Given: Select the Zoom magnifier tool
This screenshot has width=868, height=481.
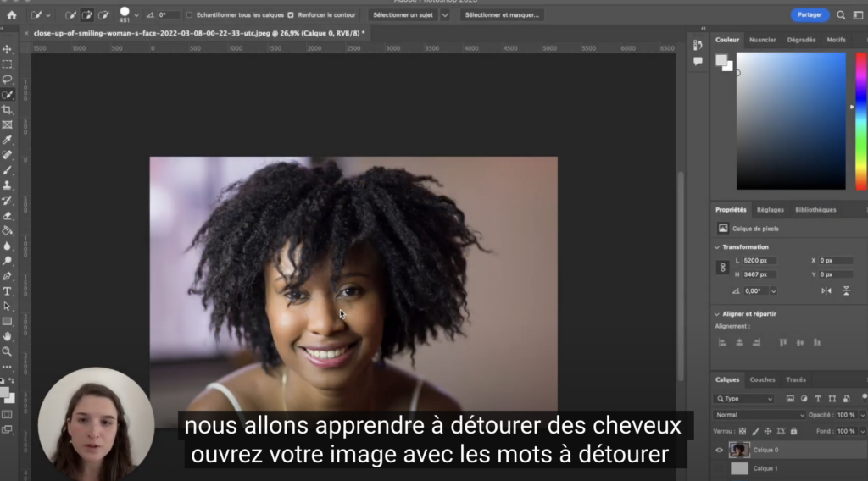Looking at the screenshot, I should pyautogui.click(x=8, y=351).
